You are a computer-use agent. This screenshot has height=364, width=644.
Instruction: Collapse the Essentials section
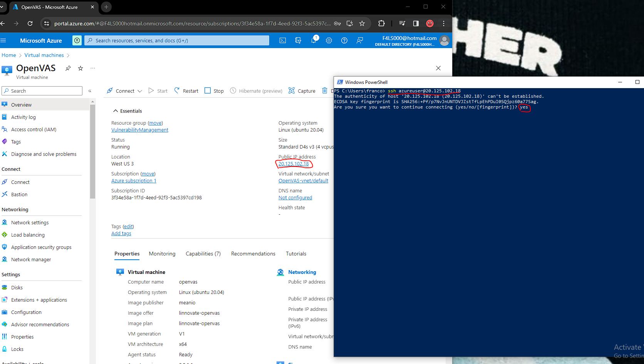point(127,111)
